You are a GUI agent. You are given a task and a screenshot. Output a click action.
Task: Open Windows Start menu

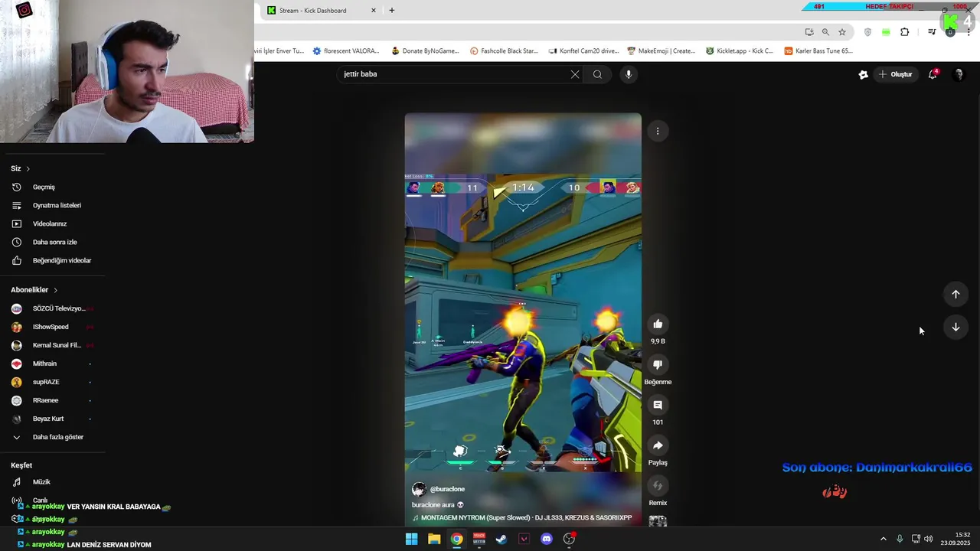point(411,539)
